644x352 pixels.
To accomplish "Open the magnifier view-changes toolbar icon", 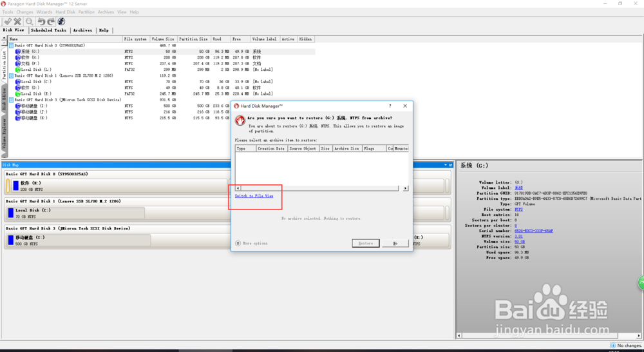I will 29,21.
